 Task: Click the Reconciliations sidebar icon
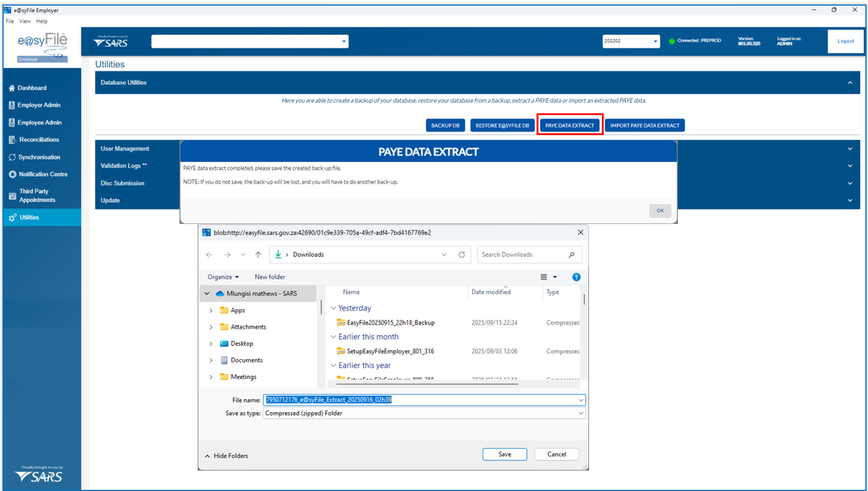[11, 140]
